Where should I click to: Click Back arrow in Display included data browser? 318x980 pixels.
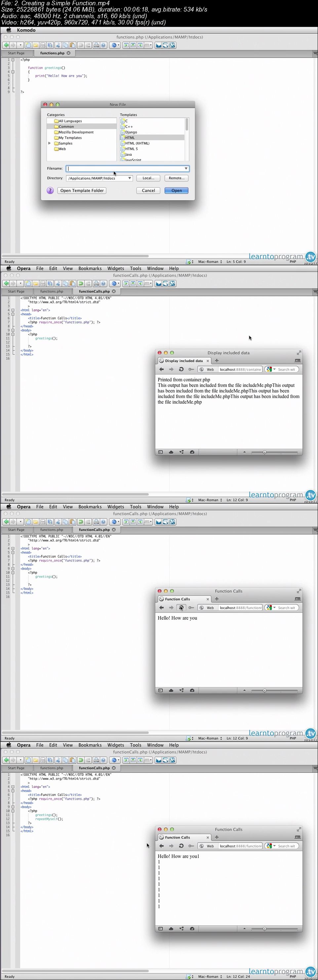pyautogui.click(x=161, y=370)
